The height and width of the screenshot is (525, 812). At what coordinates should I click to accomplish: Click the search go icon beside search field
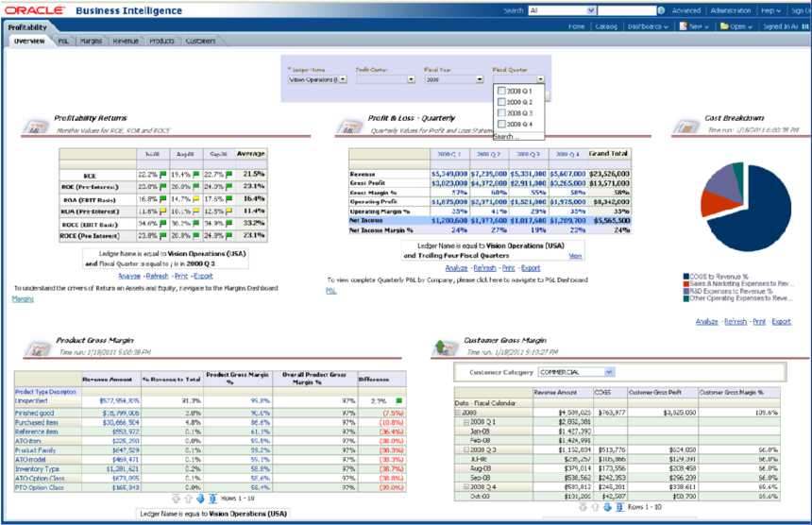[661, 10]
